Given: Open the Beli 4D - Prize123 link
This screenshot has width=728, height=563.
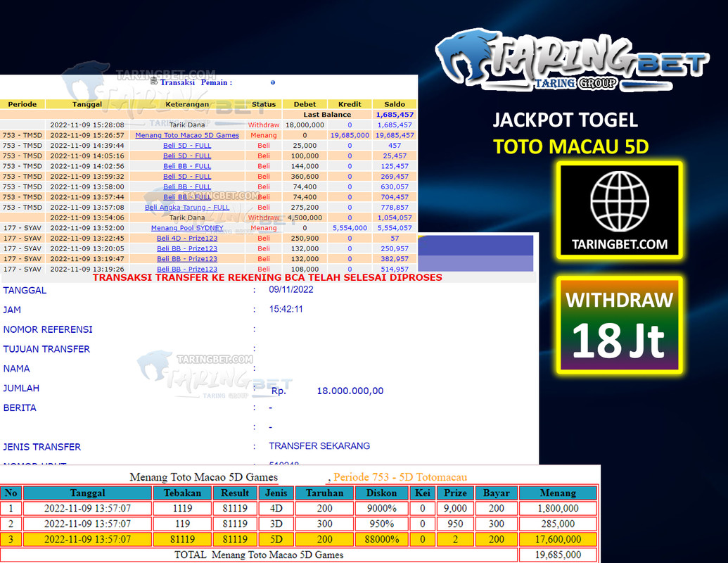Looking at the screenshot, I should coord(187,239).
